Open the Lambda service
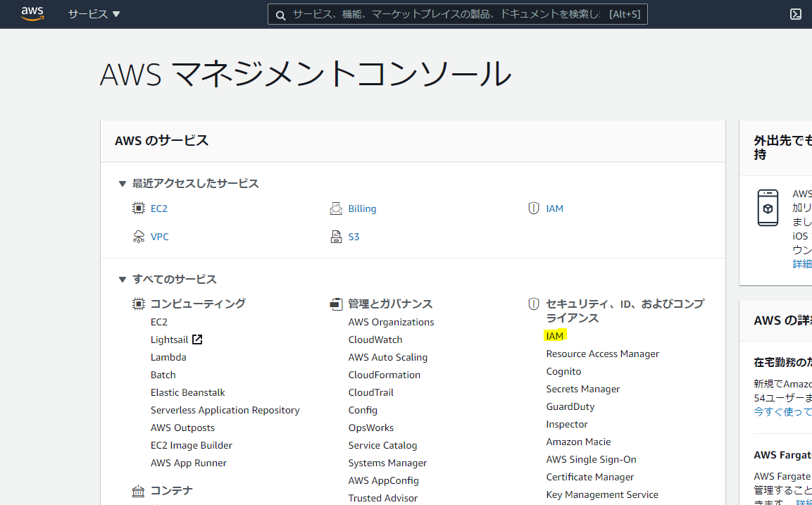 tap(168, 357)
